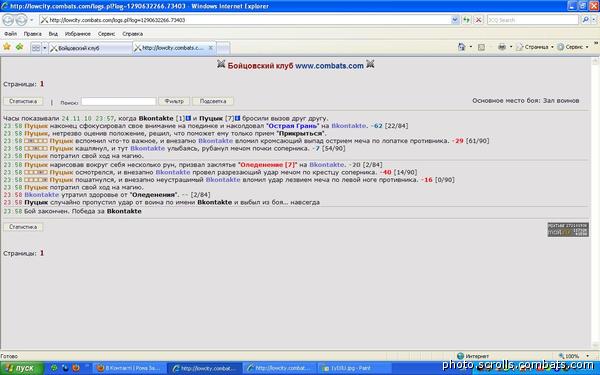Click 'Оледенение [7]' spell name

(267, 165)
